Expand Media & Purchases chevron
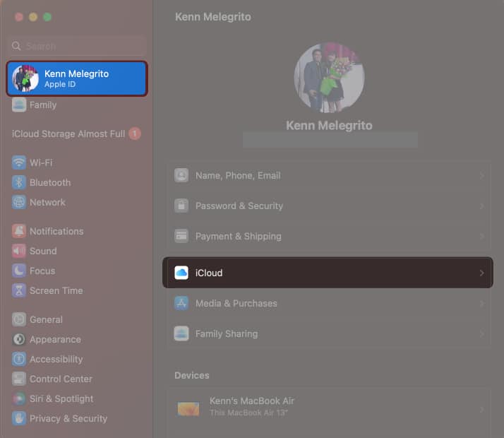 pos(481,303)
